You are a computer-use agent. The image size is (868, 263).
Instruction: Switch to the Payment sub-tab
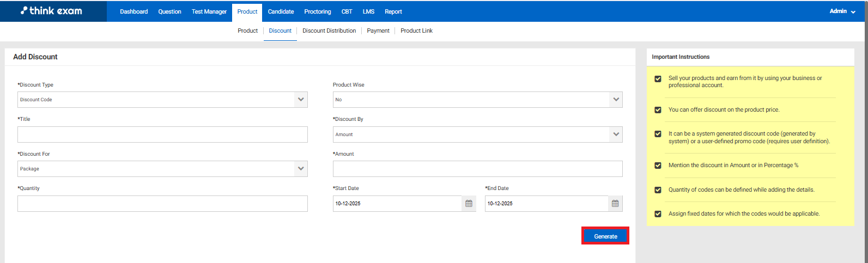coord(378,31)
